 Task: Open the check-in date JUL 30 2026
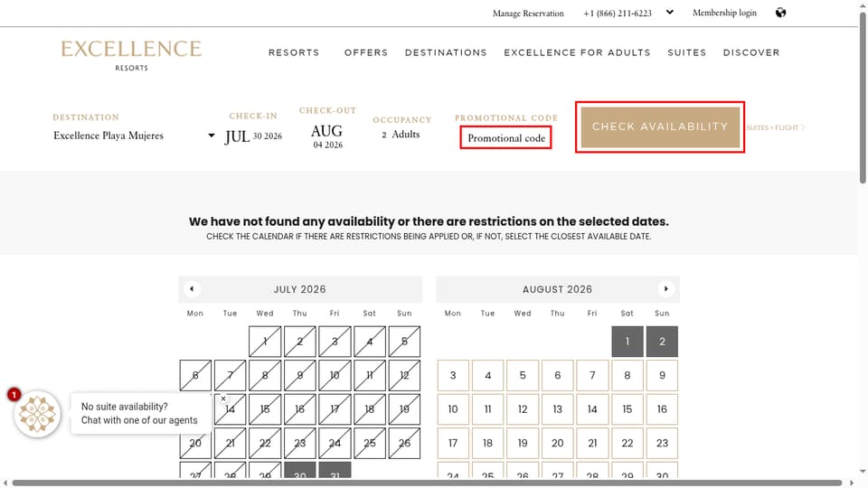click(253, 136)
